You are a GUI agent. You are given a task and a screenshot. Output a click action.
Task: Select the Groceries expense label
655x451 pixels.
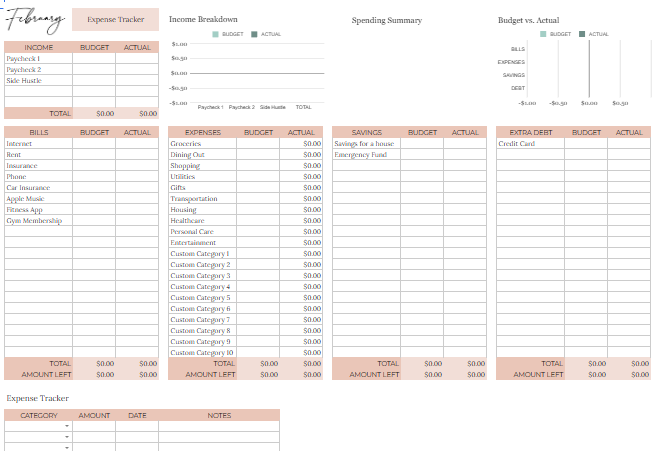pos(185,144)
